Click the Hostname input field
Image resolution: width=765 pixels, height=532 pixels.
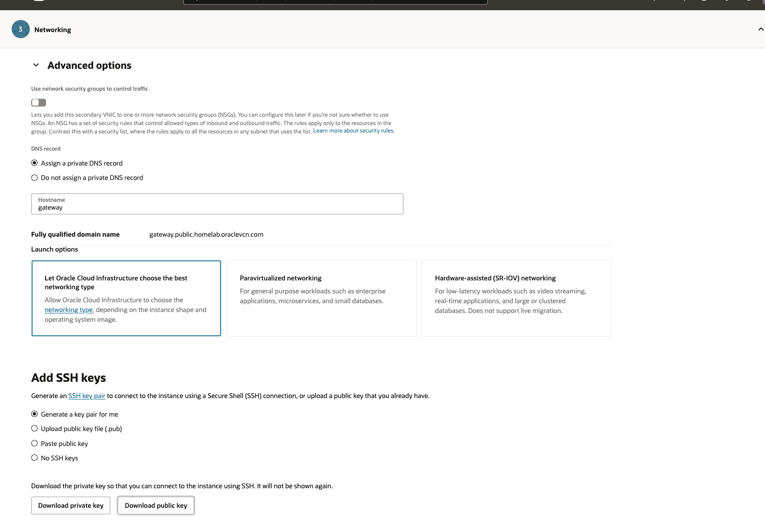click(x=217, y=207)
